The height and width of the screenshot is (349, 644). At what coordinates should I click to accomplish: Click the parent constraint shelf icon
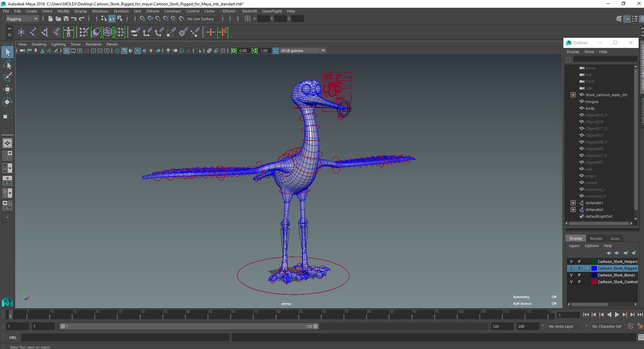pyautogui.click(x=135, y=32)
